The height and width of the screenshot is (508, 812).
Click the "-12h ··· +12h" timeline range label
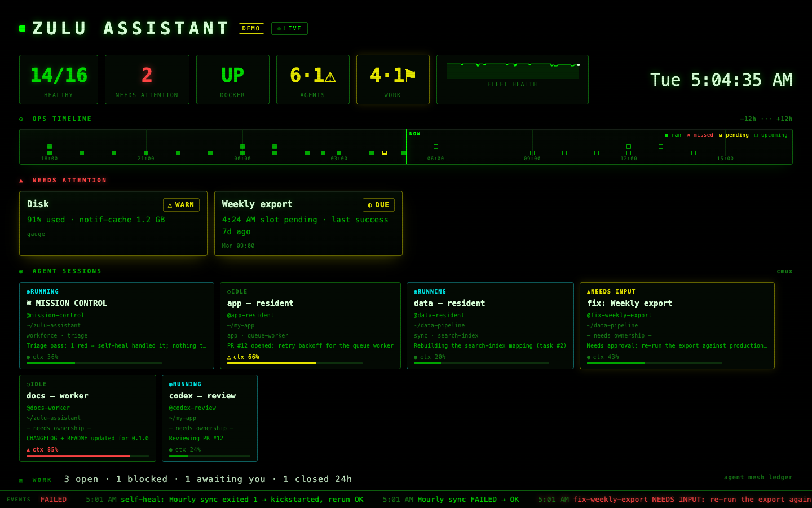(x=766, y=119)
